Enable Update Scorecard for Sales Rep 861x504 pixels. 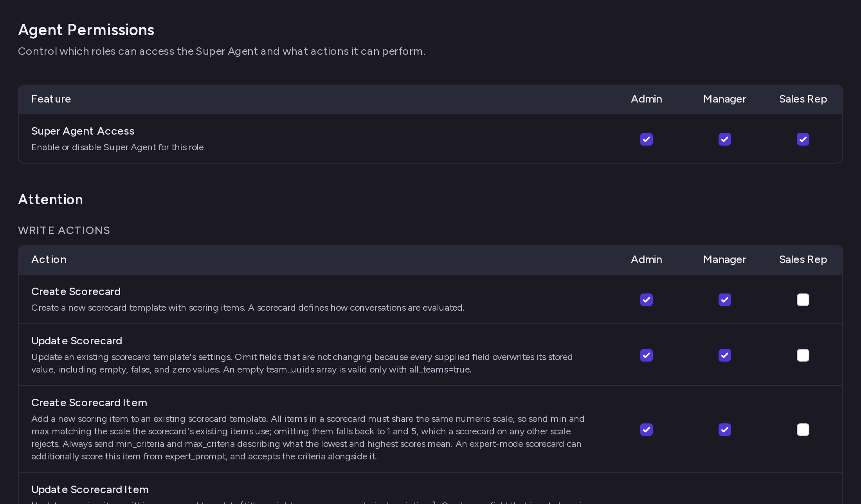tap(803, 355)
